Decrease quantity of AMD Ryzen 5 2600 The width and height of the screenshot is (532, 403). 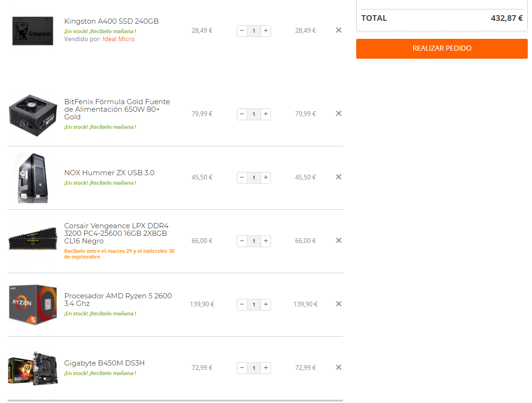pyautogui.click(x=242, y=304)
